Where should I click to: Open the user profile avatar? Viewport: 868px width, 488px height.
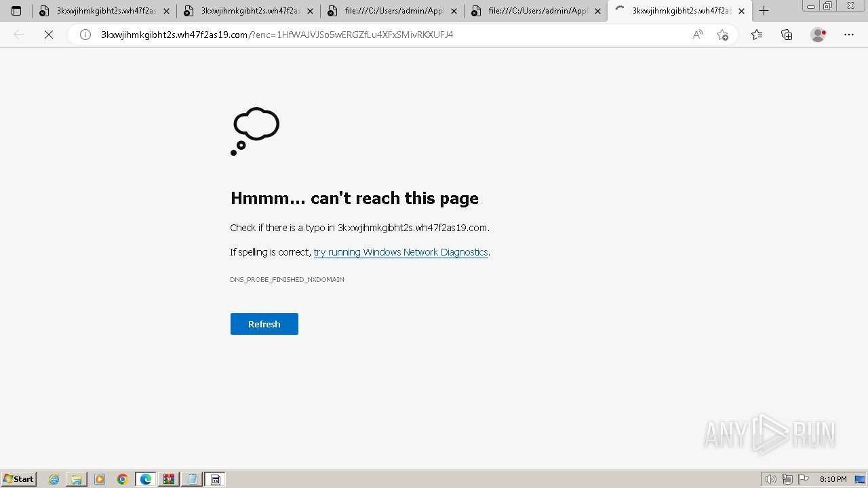[818, 35]
